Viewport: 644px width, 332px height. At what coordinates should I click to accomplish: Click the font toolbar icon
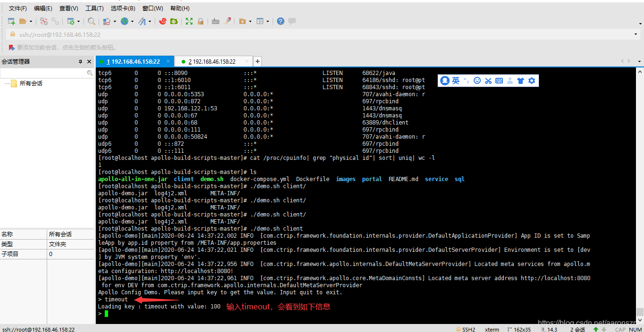coord(142,21)
